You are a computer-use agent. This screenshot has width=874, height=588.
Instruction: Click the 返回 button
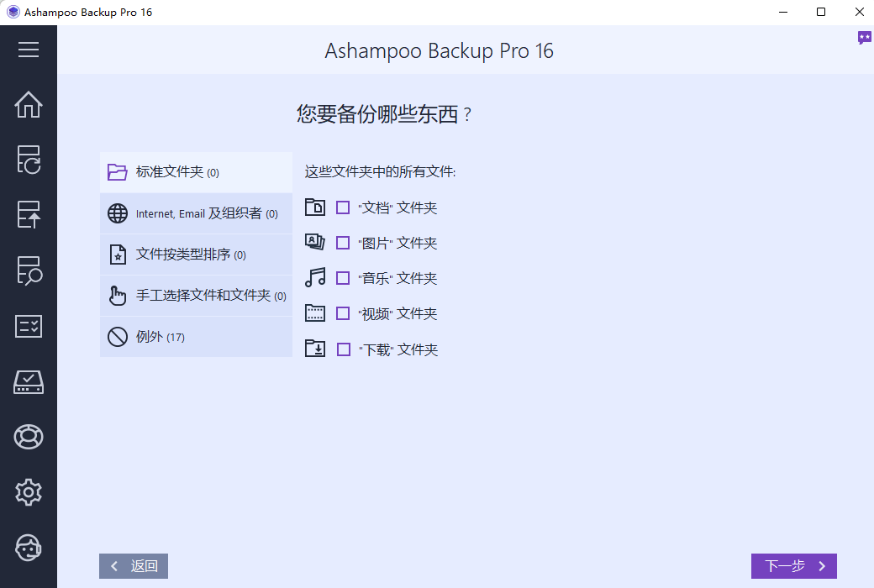point(134,566)
